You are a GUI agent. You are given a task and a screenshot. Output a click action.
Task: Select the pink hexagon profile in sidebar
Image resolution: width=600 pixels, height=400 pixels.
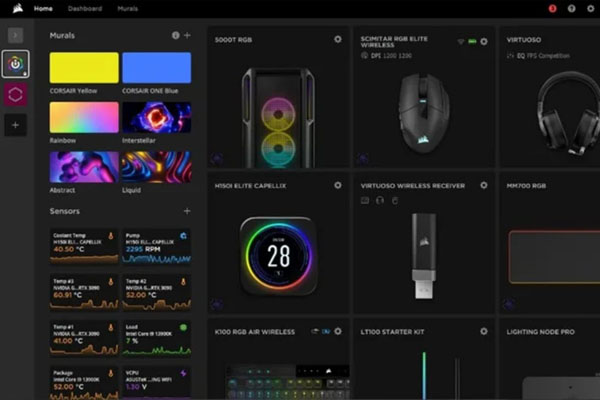tap(16, 93)
